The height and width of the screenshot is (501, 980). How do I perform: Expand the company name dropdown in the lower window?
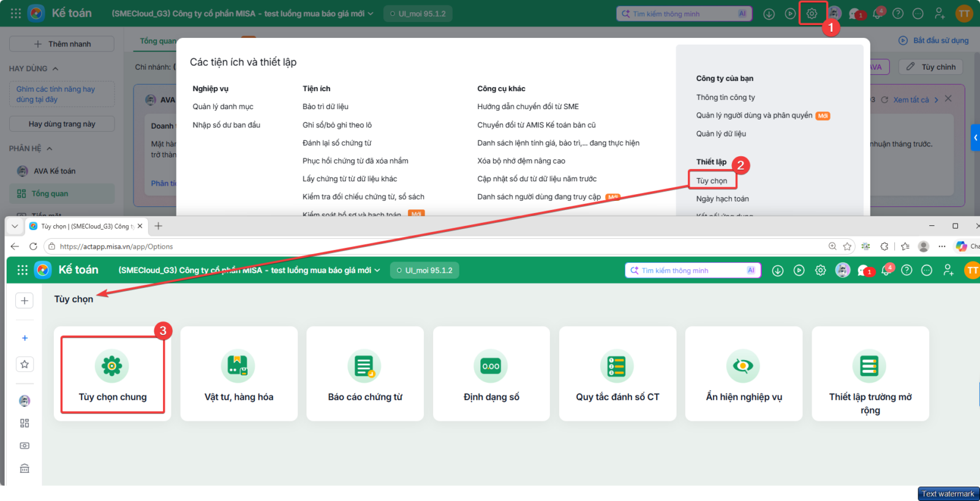(377, 270)
